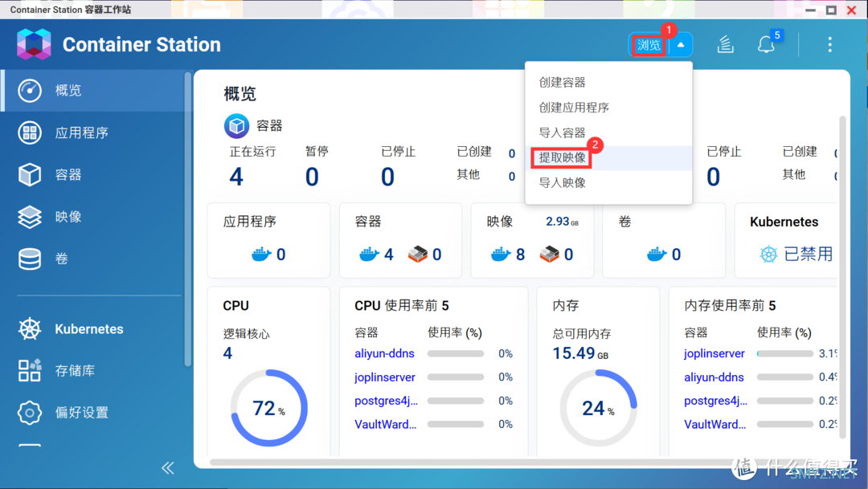This screenshot has width=868, height=489.
Task: Select 导入映像 from the dropdown menu
Action: pyautogui.click(x=608, y=182)
